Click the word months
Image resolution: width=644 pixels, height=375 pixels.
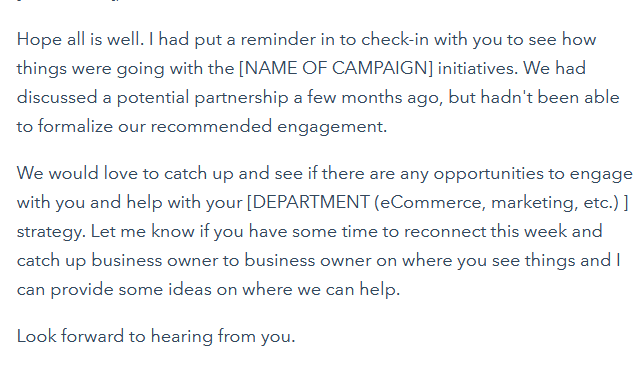372,97
